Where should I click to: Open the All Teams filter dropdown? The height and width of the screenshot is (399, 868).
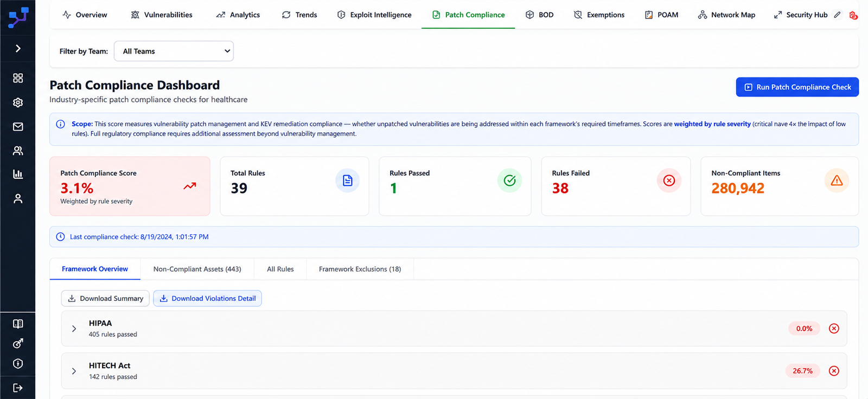click(x=174, y=51)
